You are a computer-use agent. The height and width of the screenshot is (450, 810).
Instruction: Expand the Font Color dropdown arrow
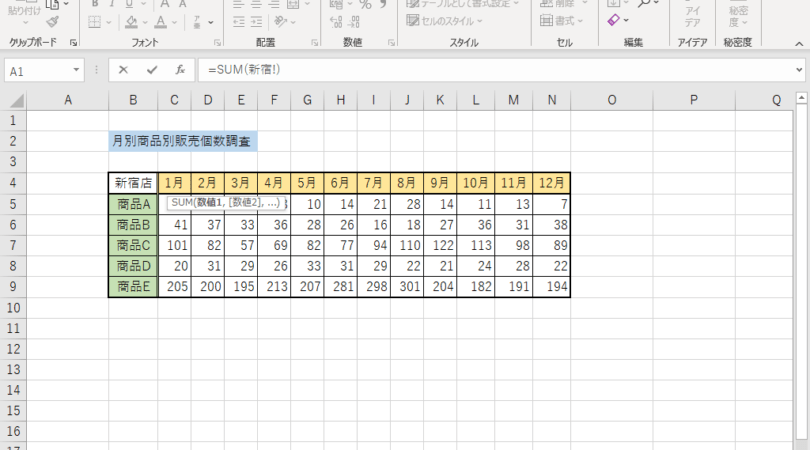point(174,22)
